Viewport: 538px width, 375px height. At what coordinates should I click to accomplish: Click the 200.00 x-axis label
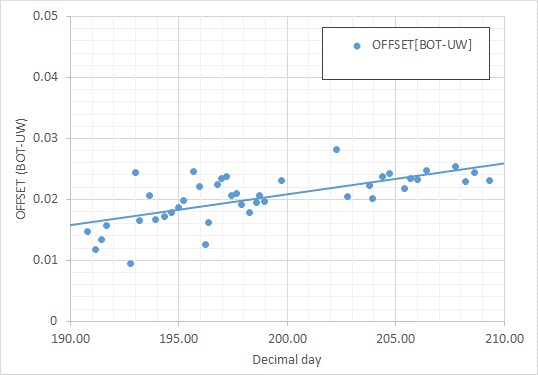click(x=287, y=339)
